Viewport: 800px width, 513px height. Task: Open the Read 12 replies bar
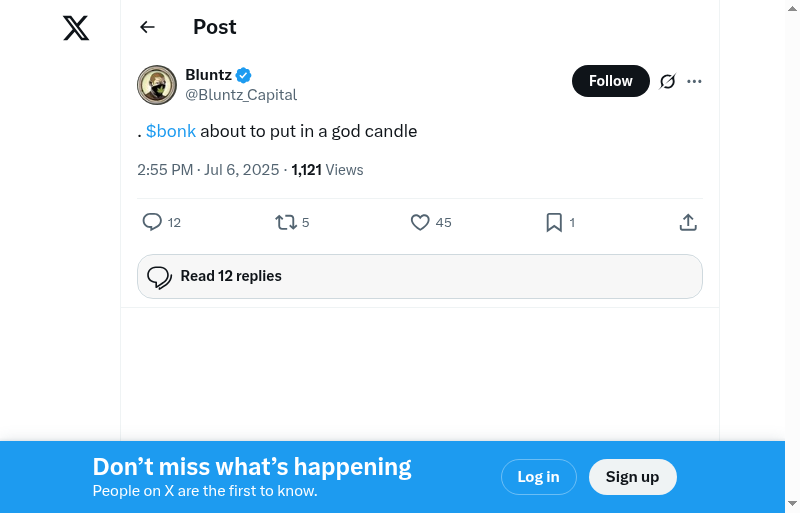[x=420, y=277]
